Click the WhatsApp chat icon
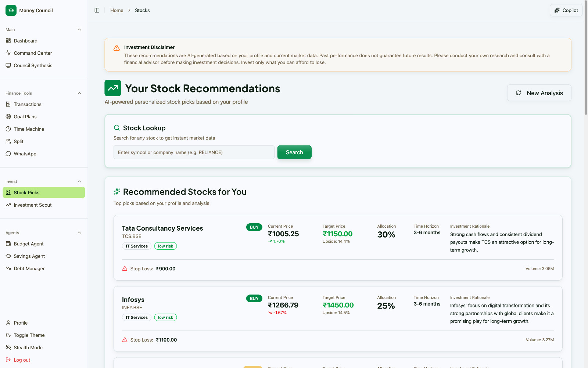 pos(8,154)
